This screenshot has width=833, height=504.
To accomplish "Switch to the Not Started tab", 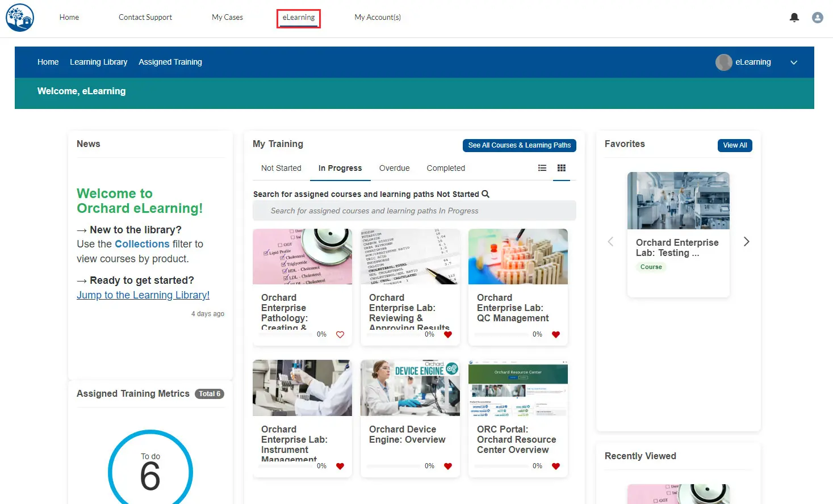I will point(281,169).
